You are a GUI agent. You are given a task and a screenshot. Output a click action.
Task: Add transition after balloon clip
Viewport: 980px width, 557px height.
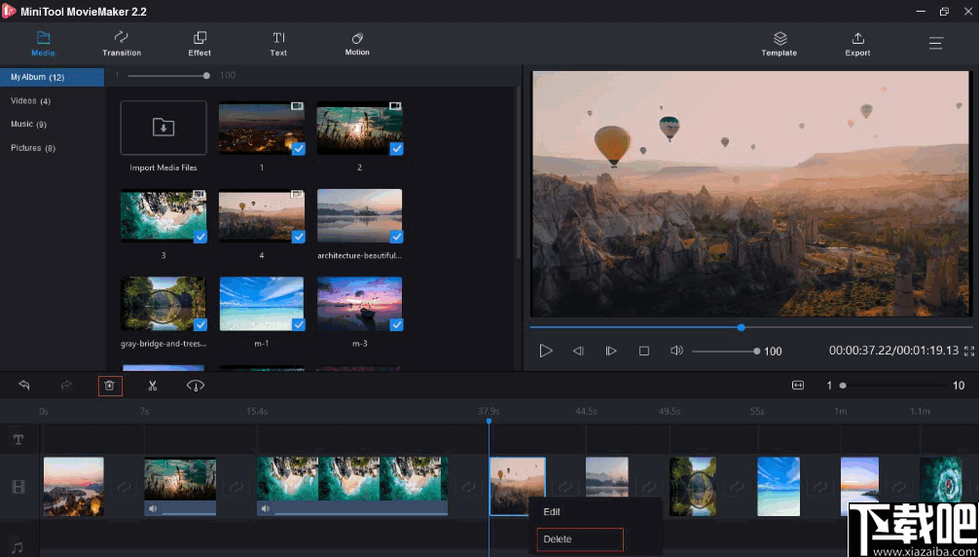pyautogui.click(x=565, y=486)
